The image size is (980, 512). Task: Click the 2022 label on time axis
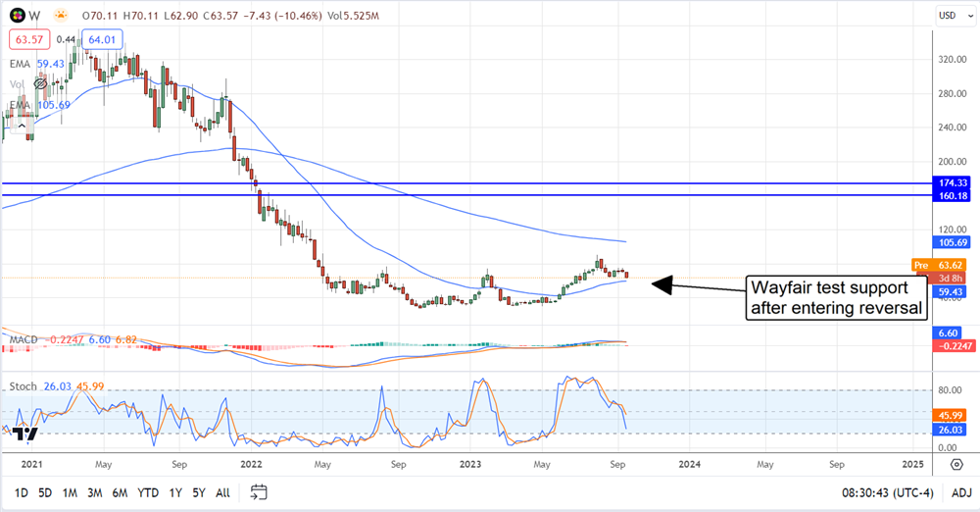point(251,465)
